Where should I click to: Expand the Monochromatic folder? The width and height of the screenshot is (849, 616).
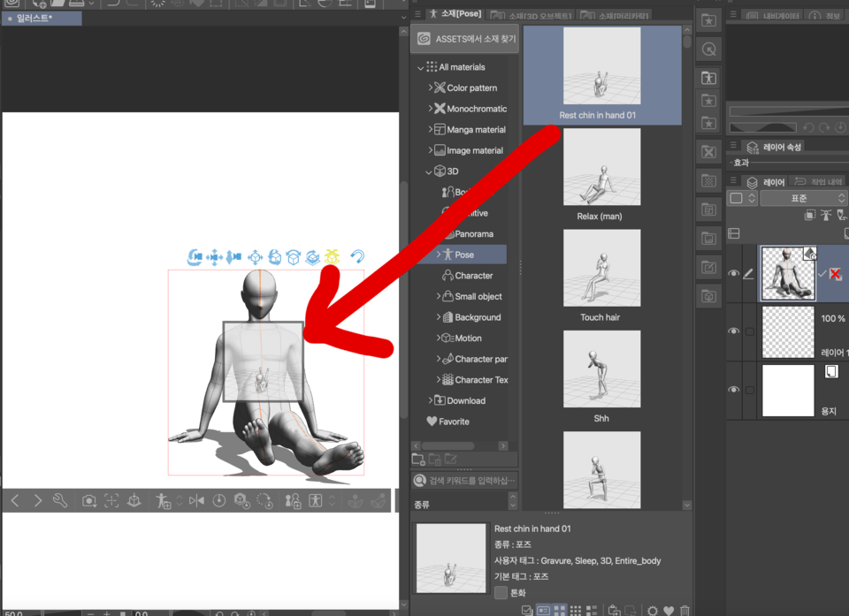pyautogui.click(x=431, y=108)
